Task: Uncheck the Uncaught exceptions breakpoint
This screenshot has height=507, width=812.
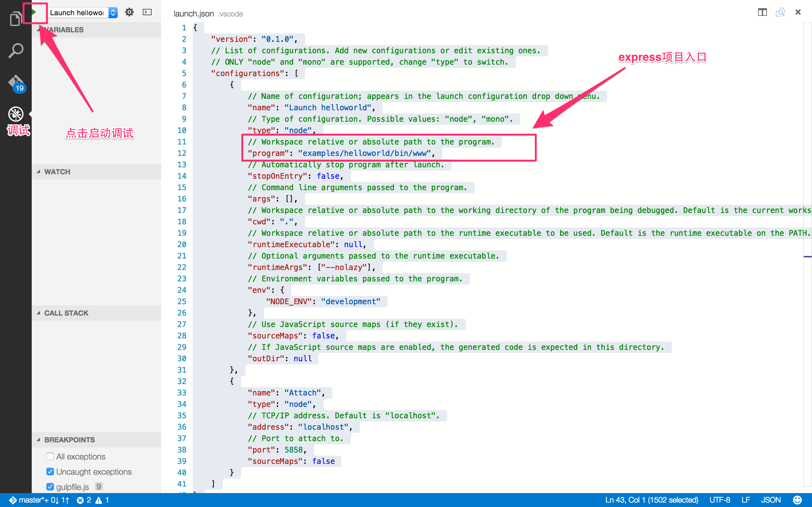Action: coord(50,472)
